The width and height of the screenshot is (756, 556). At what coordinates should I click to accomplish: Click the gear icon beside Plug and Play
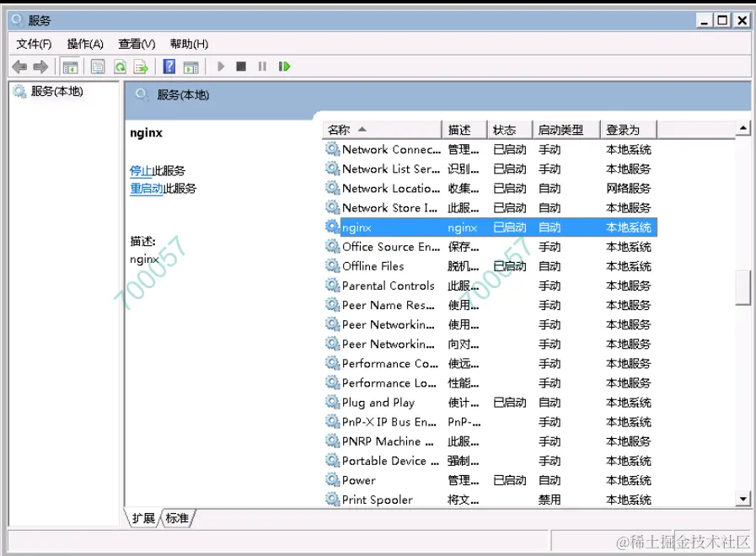coord(332,401)
